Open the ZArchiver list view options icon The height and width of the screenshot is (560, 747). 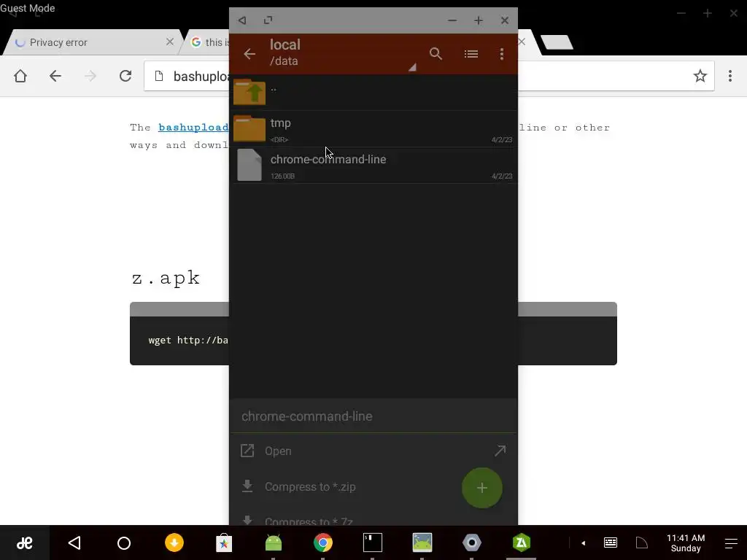471,54
